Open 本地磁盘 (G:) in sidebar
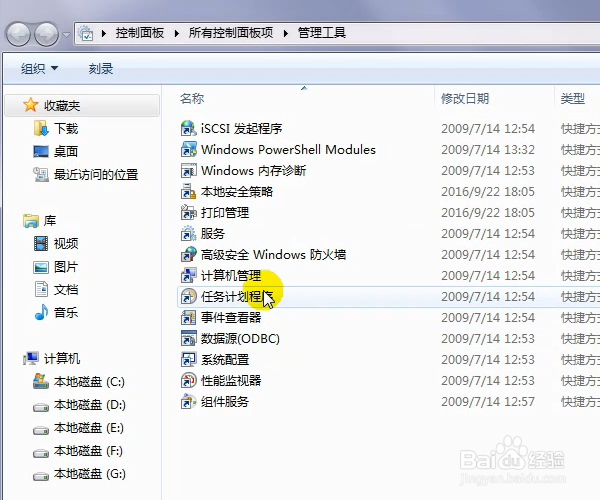This screenshot has height=500, width=600. click(x=90, y=474)
